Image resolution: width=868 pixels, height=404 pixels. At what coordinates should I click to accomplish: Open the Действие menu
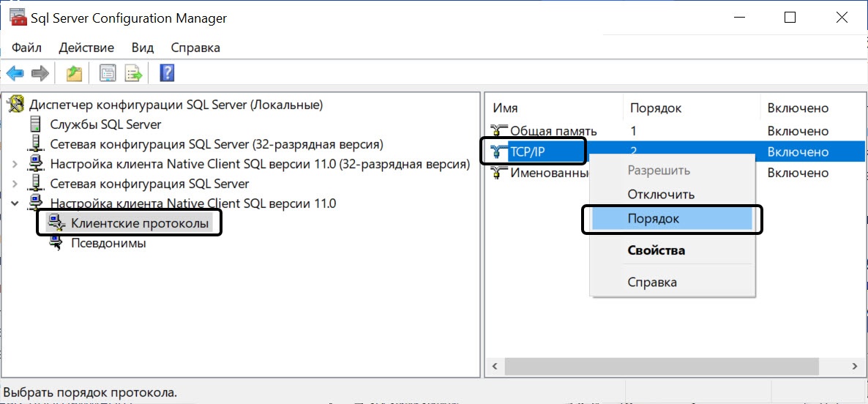point(86,48)
